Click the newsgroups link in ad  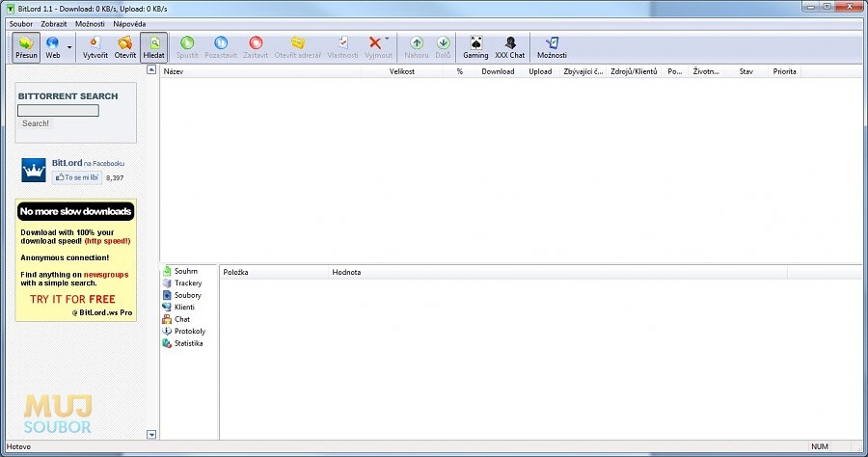tap(106, 275)
